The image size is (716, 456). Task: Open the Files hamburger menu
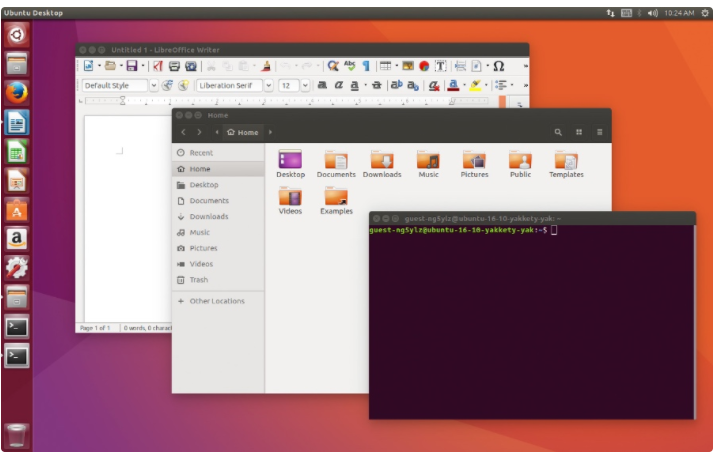600,132
